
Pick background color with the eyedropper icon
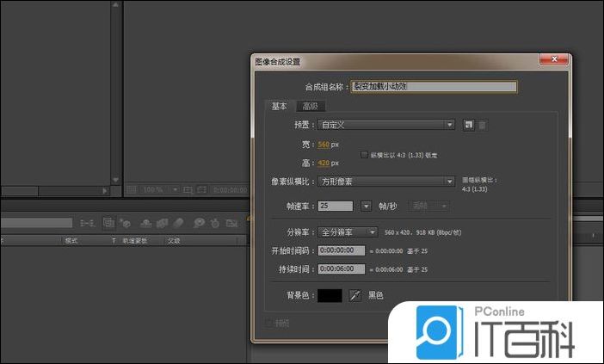point(354,295)
